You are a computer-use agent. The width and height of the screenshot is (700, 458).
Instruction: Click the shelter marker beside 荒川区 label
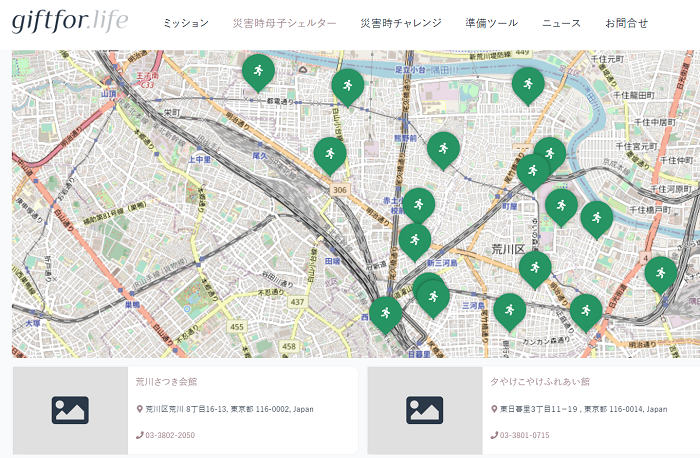535,267
